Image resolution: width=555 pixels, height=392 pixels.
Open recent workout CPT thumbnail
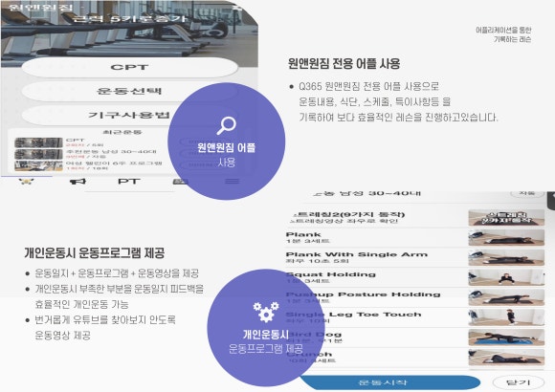pyautogui.click(x=38, y=142)
